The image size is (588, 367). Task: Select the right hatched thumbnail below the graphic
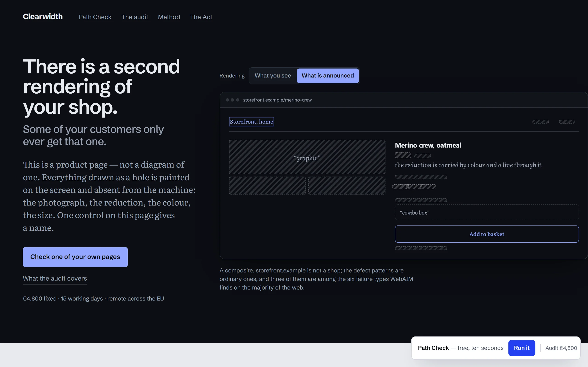(x=347, y=185)
